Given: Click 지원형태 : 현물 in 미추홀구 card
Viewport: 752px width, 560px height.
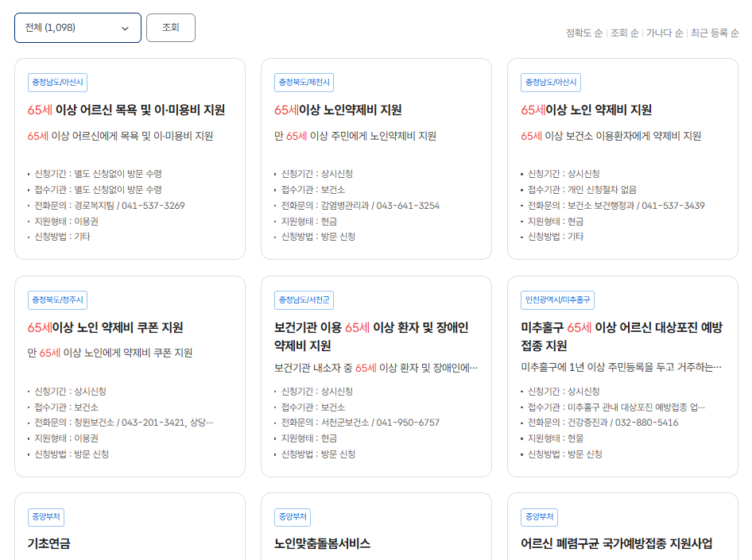Looking at the screenshot, I should [x=556, y=438].
